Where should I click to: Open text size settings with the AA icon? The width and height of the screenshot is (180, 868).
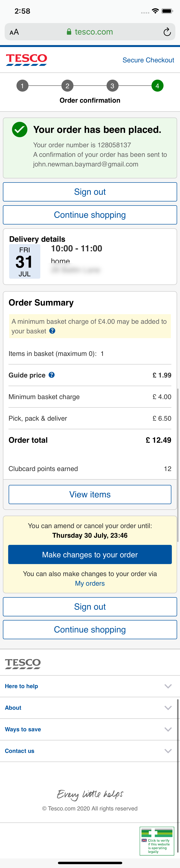[14, 32]
